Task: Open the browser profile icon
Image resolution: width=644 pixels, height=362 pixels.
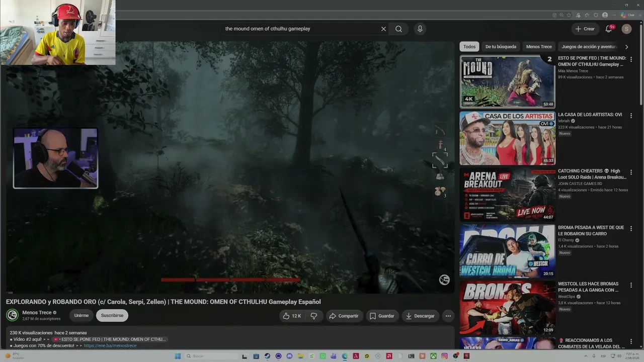Action: click(605, 15)
